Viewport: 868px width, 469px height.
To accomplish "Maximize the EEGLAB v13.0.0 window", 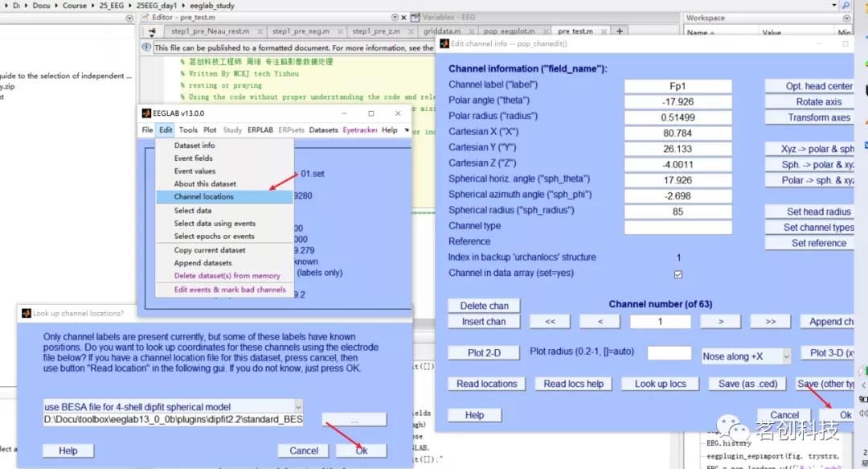I will pos(371,113).
